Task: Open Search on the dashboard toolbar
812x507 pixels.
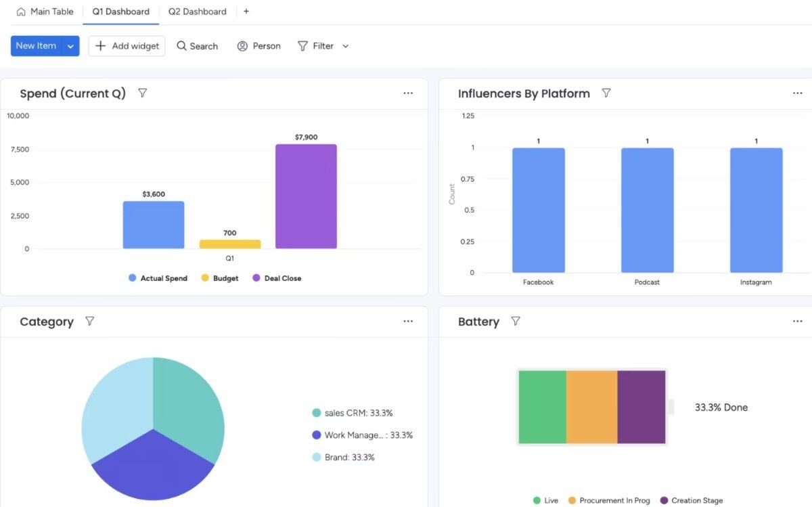Action: pyautogui.click(x=197, y=45)
